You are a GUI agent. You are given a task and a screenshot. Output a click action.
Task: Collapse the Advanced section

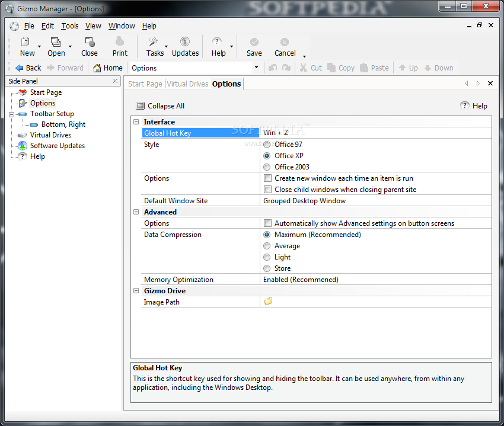[x=136, y=212]
